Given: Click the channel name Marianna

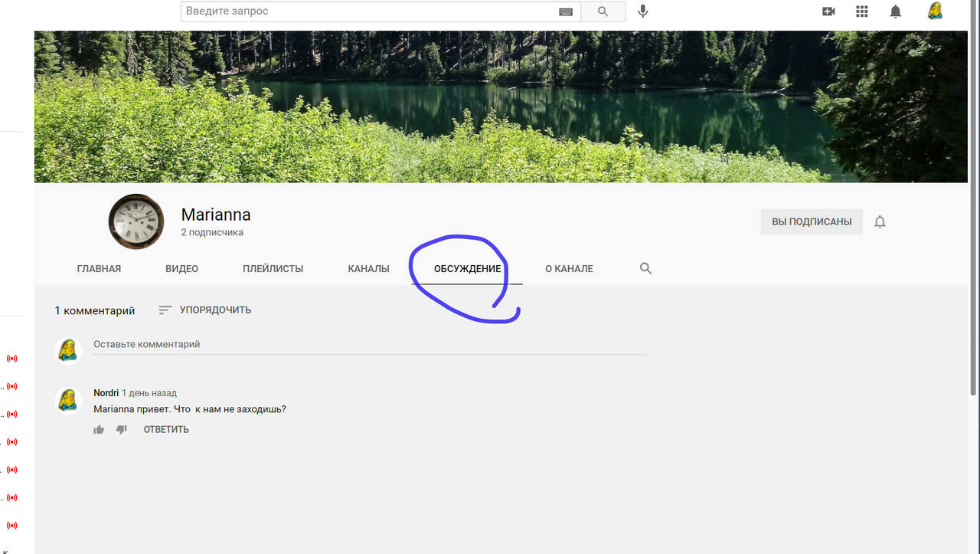Looking at the screenshot, I should pos(216,215).
